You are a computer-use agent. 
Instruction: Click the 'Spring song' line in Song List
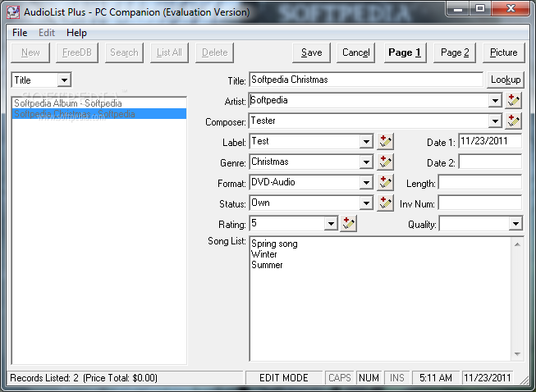pos(274,244)
